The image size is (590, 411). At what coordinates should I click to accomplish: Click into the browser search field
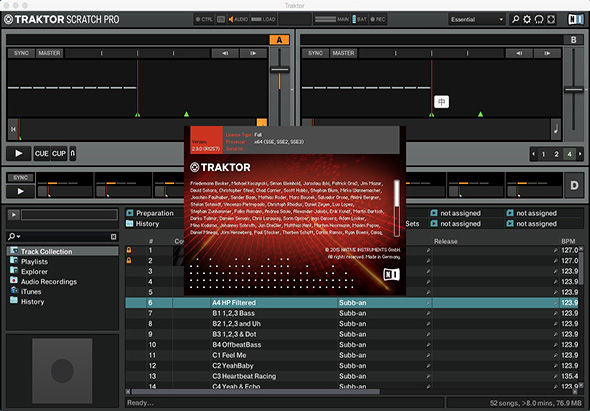(x=65, y=236)
